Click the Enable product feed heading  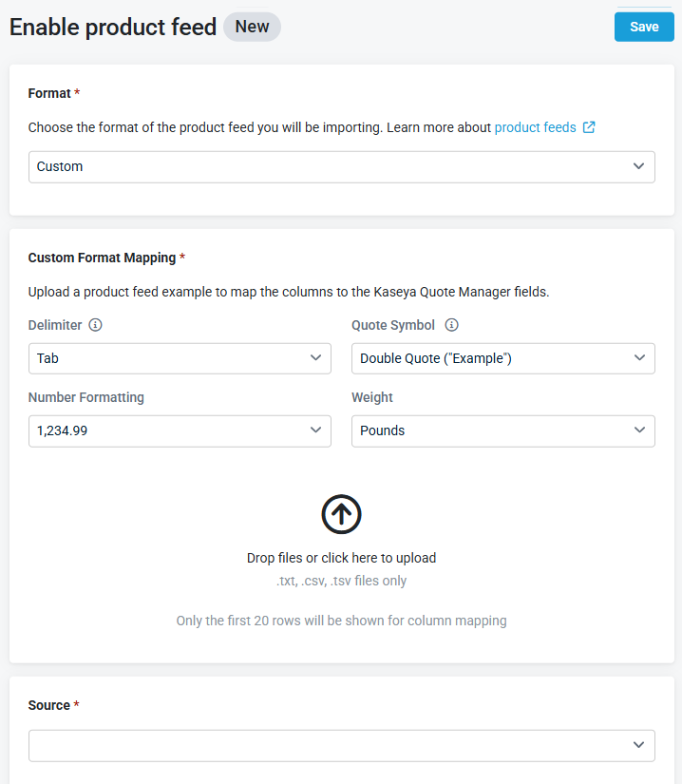(113, 27)
